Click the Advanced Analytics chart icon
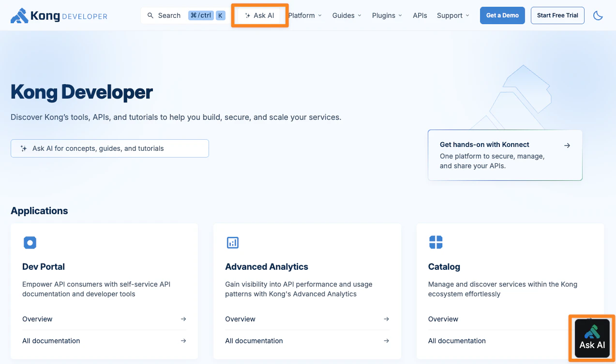The height and width of the screenshot is (364, 616). coord(233,243)
